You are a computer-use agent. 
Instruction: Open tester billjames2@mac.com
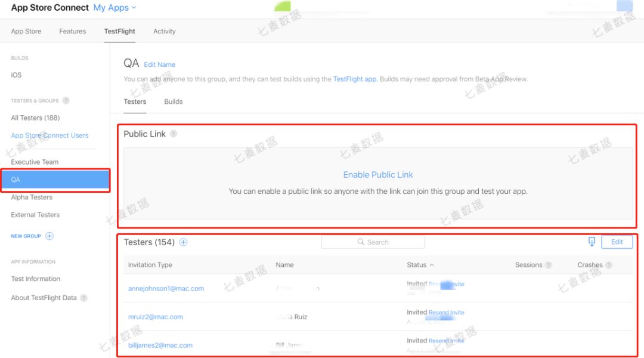click(160, 345)
